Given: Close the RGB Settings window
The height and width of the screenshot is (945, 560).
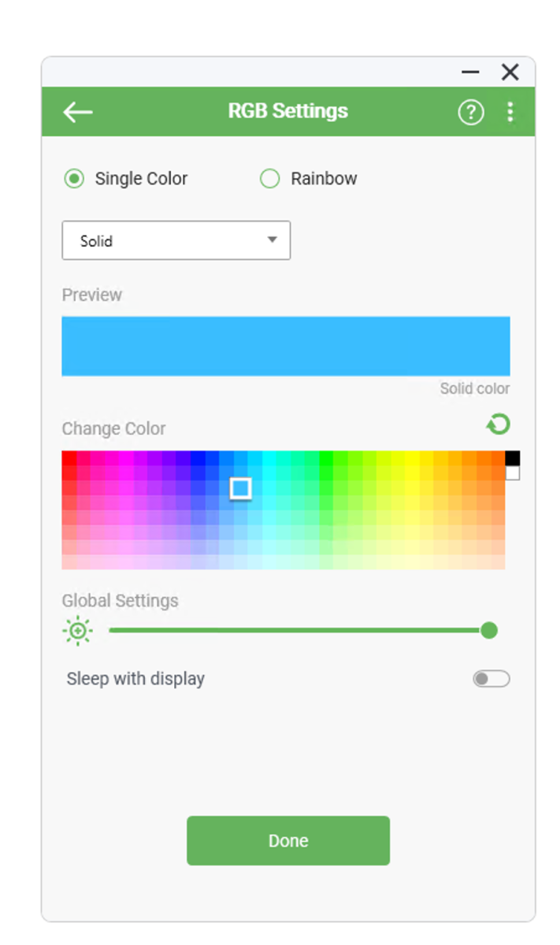Looking at the screenshot, I should (x=510, y=72).
